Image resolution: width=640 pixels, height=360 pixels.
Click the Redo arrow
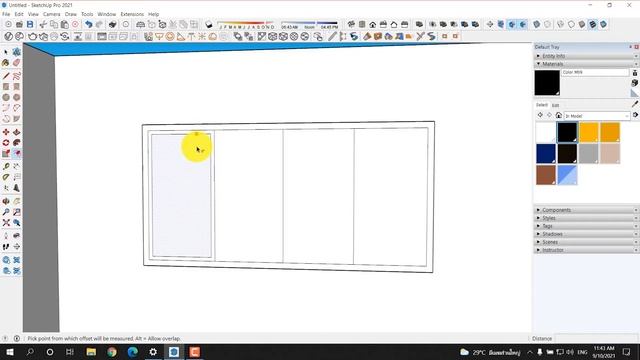pos(99,24)
